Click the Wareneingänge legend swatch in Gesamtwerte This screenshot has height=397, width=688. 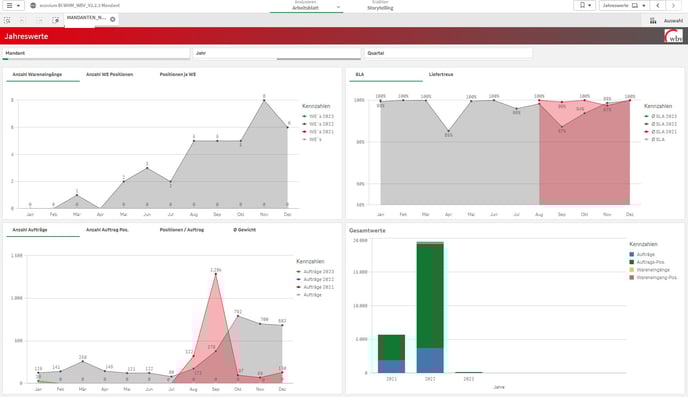pos(632,270)
